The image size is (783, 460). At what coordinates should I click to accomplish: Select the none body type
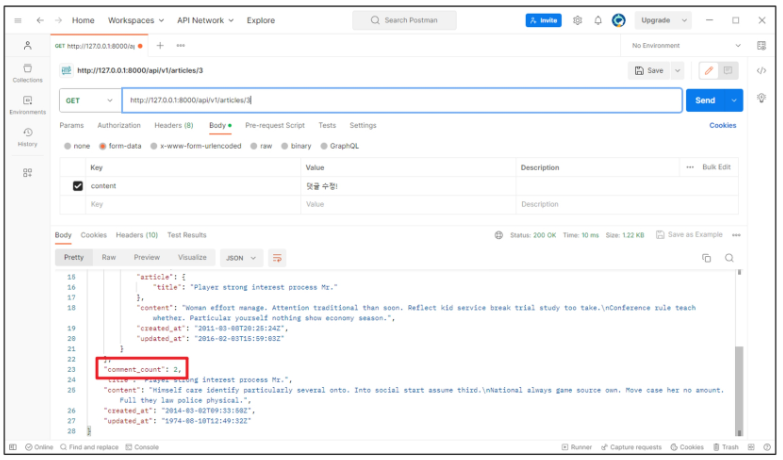pos(77,146)
